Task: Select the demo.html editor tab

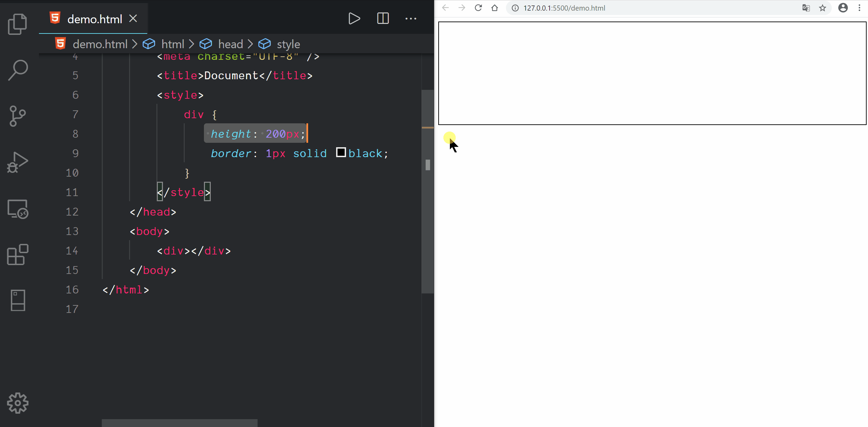Action: pos(94,19)
